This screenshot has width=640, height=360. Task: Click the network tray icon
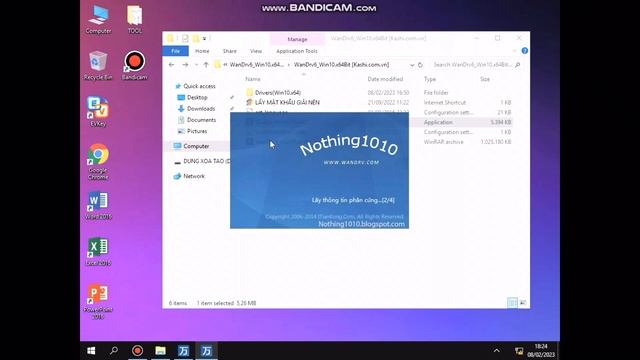point(519,351)
